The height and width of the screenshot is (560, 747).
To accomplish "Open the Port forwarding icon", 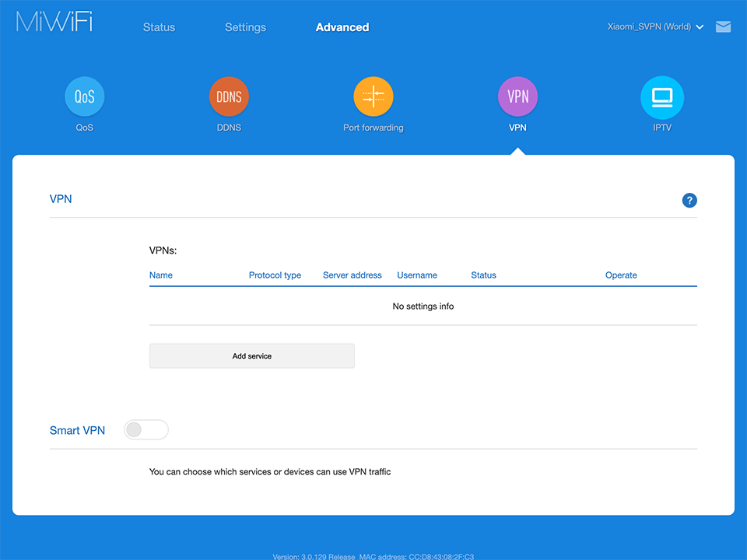I will pyautogui.click(x=373, y=97).
